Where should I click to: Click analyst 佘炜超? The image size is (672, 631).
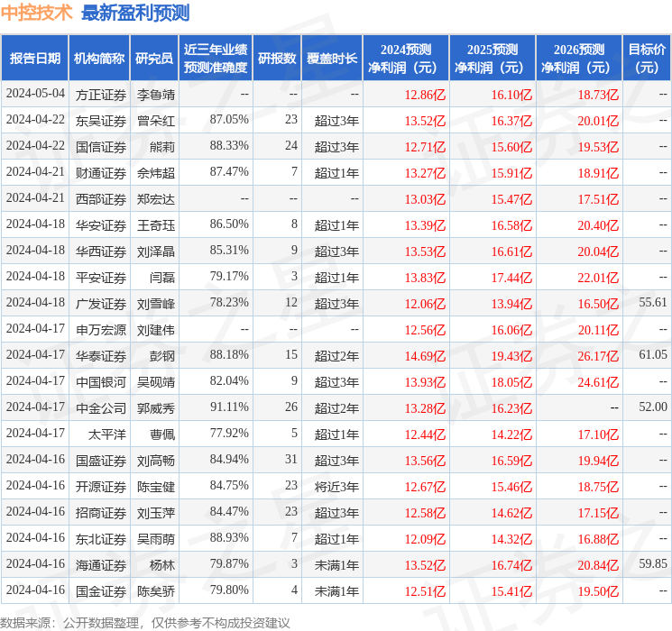coord(155,173)
